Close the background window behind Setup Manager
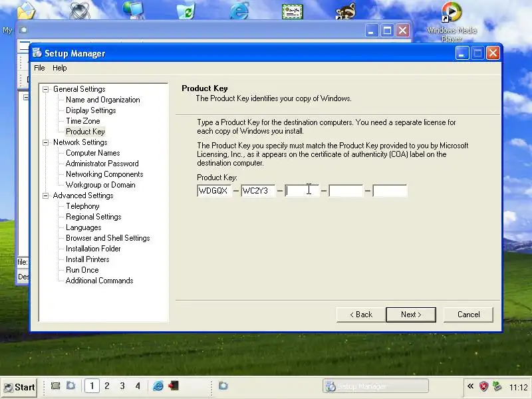Screen dimensions: 532x399 (403, 31)
